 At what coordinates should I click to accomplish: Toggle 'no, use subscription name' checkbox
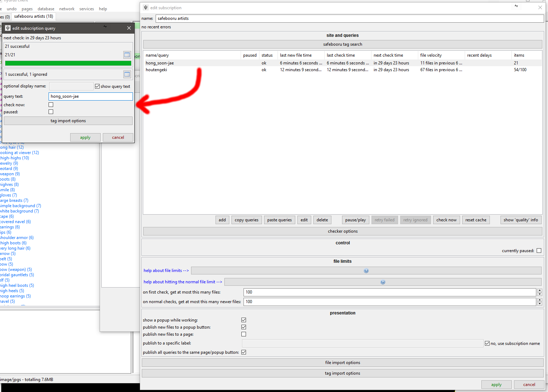(487, 343)
